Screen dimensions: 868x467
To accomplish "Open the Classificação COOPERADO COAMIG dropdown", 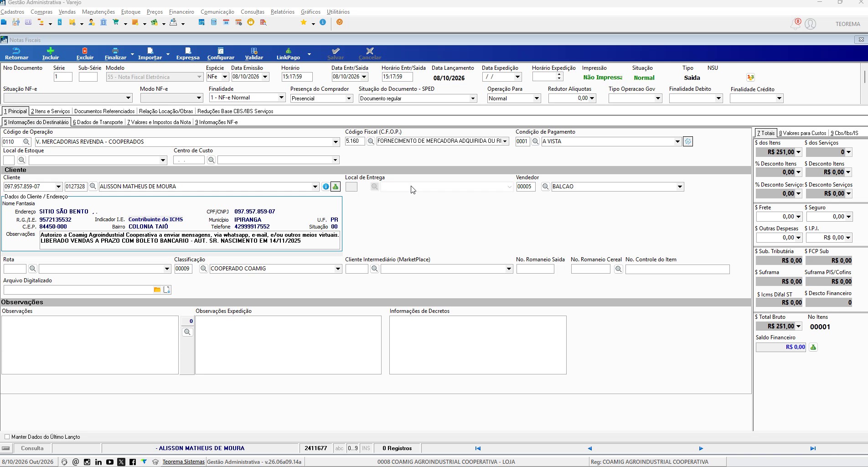I will 338,269.
